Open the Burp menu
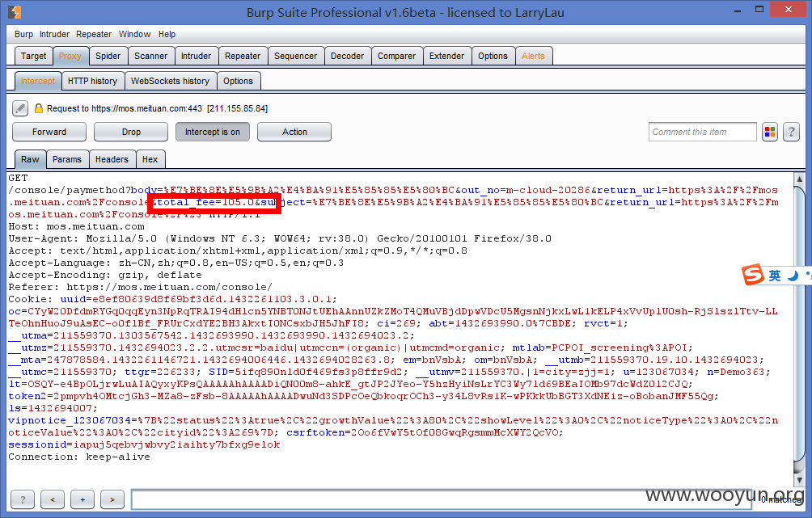The height and width of the screenshot is (518, 812). pos(23,34)
